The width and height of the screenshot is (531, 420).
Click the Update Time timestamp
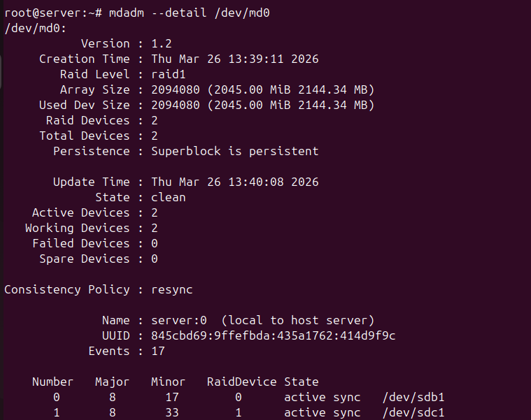[234, 182]
